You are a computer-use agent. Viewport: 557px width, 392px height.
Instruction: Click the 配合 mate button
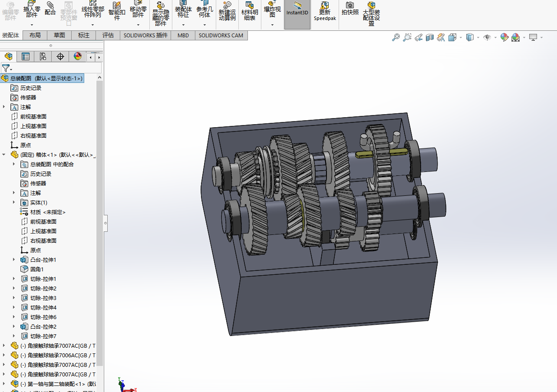click(50, 9)
